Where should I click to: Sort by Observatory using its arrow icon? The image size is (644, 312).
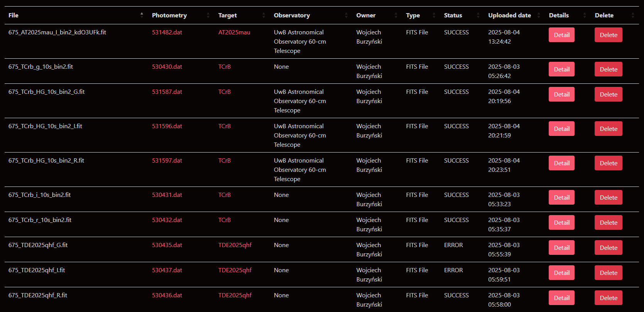coord(346,15)
